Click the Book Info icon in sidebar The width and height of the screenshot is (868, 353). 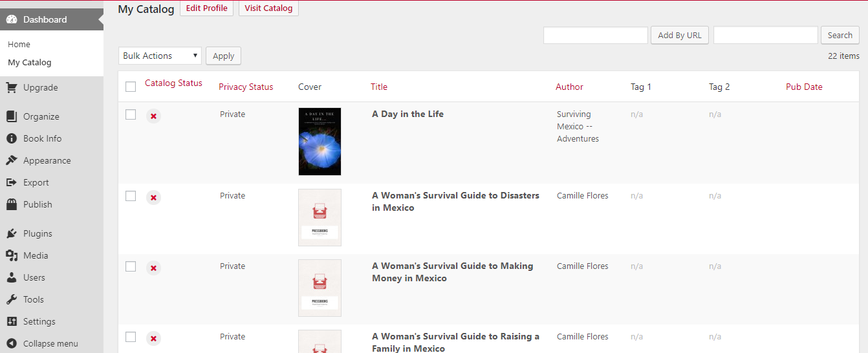point(12,139)
